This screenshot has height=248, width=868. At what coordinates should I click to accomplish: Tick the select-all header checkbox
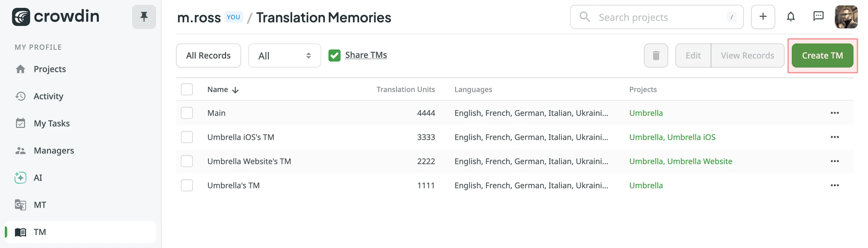[187, 89]
